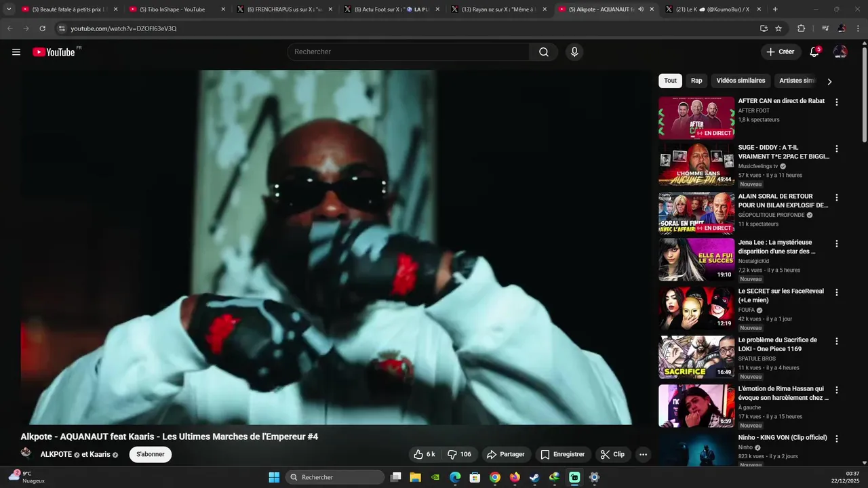The width and height of the screenshot is (868, 488).
Task: Open Microsoft Edge from the taskbar
Action: [455, 477]
